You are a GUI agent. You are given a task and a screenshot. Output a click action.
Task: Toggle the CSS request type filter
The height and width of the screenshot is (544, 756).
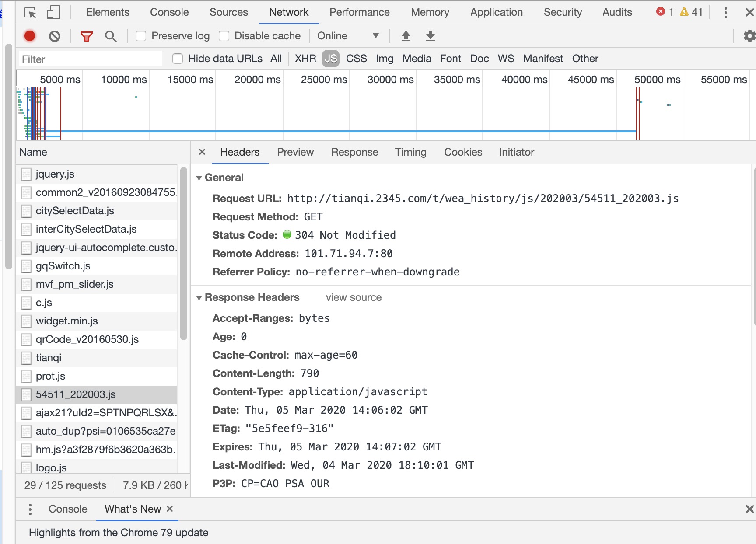click(x=357, y=59)
